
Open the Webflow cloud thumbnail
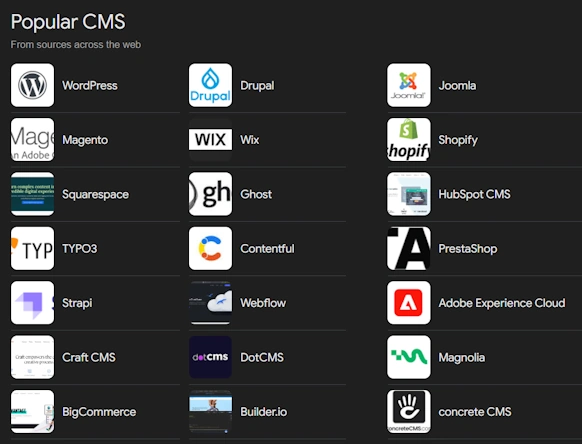pos(210,303)
